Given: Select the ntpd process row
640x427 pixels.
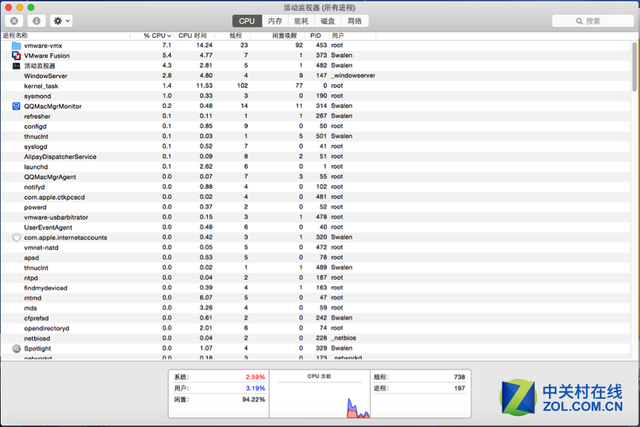Looking at the screenshot, I should click(x=316, y=278).
